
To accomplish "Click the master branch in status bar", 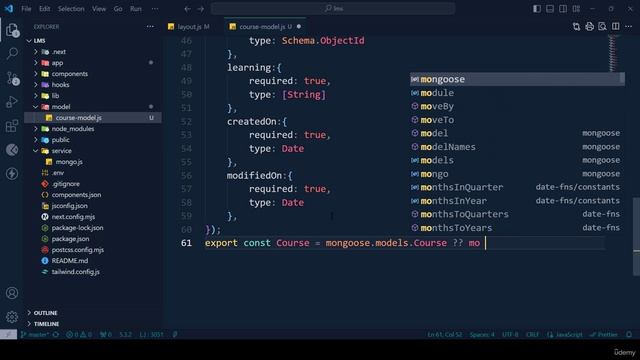I will point(36,334).
